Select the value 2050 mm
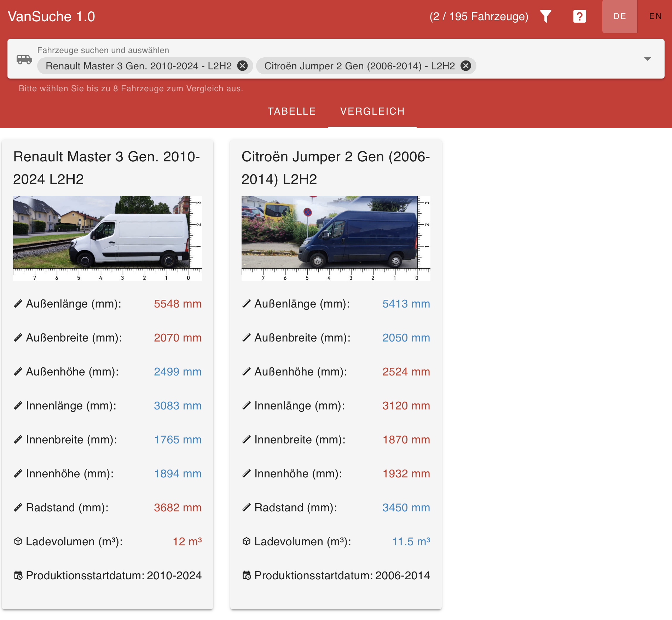 pyautogui.click(x=406, y=338)
